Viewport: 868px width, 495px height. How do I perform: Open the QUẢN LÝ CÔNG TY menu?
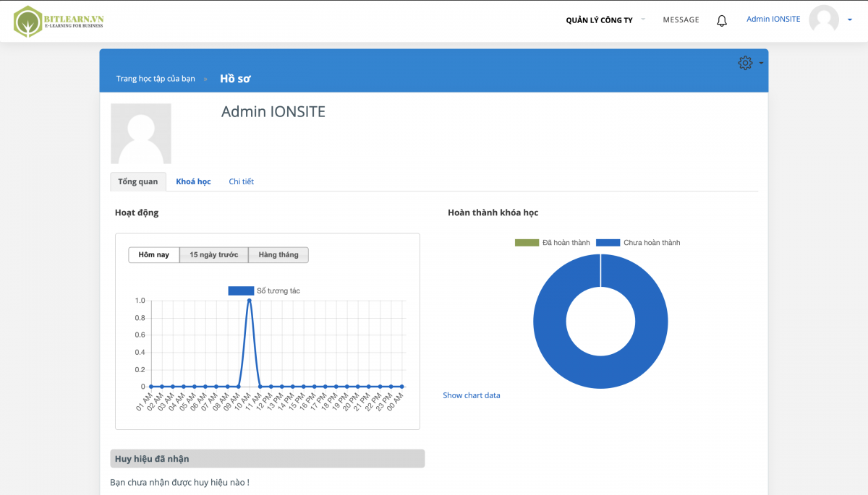point(599,20)
